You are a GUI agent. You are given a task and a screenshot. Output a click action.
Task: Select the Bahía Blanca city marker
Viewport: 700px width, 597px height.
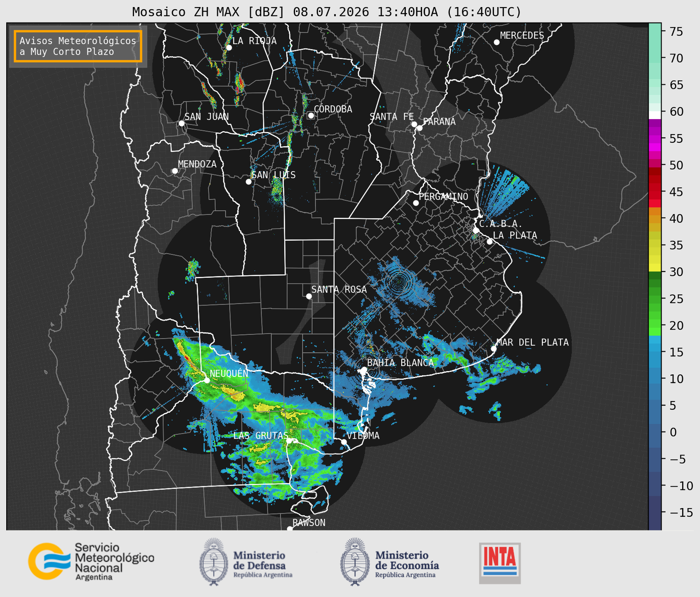tap(364, 369)
